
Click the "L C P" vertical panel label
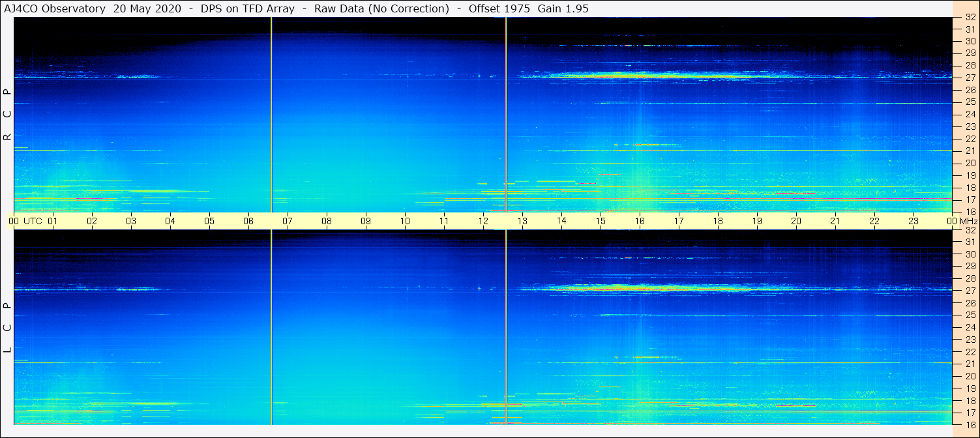[8, 328]
